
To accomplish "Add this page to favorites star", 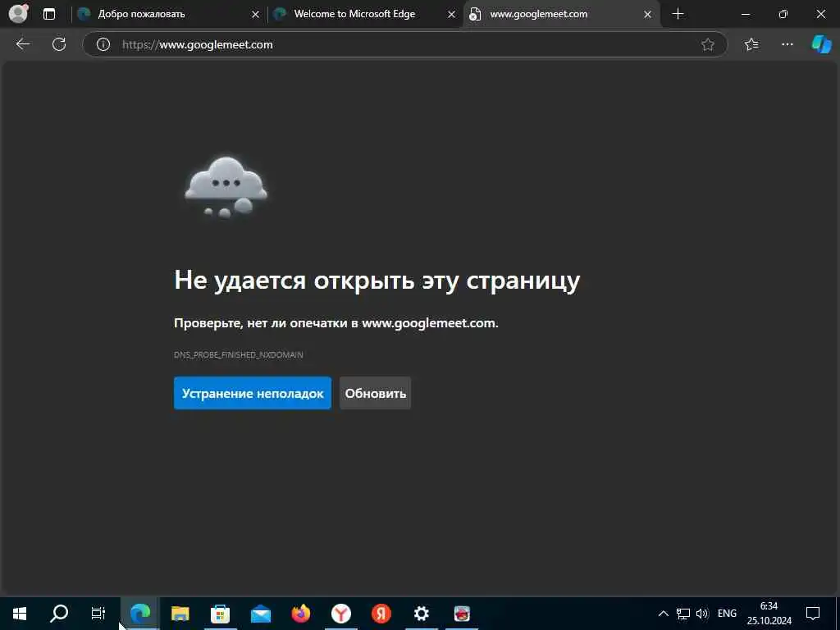I will coord(708,44).
